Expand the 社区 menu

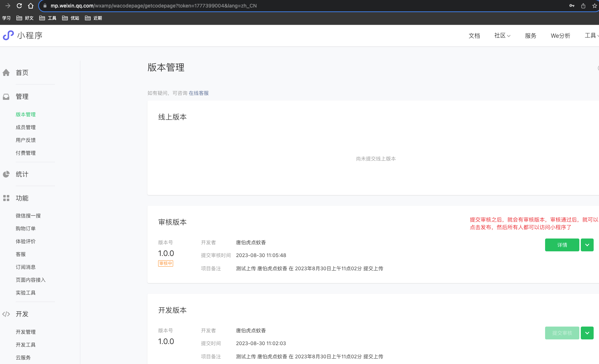coord(502,36)
